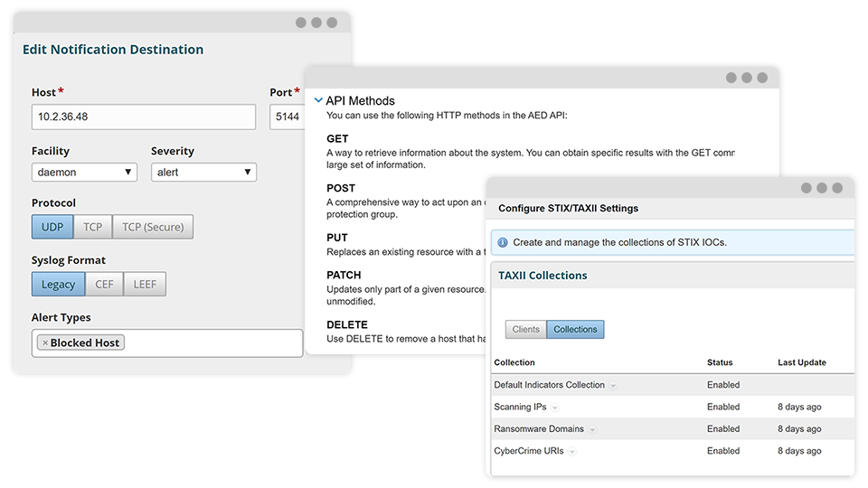Viewport: 868px width, 488px height.
Task: Set syslog format to CEF
Action: [105, 284]
